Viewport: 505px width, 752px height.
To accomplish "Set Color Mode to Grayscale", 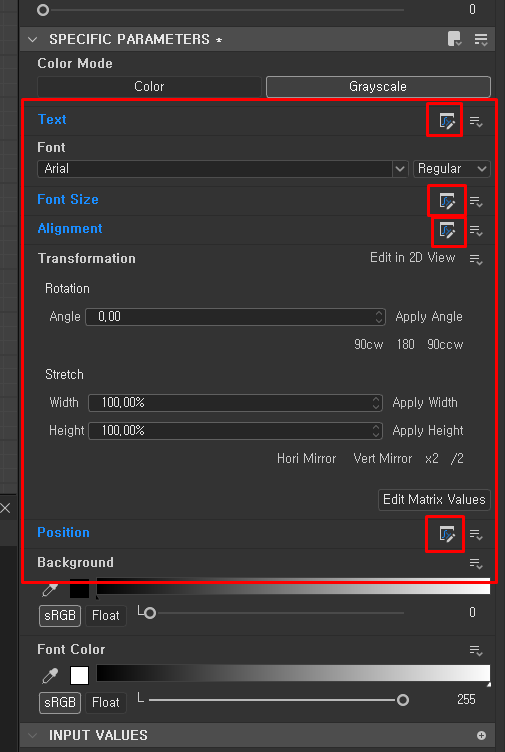I will [378, 87].
